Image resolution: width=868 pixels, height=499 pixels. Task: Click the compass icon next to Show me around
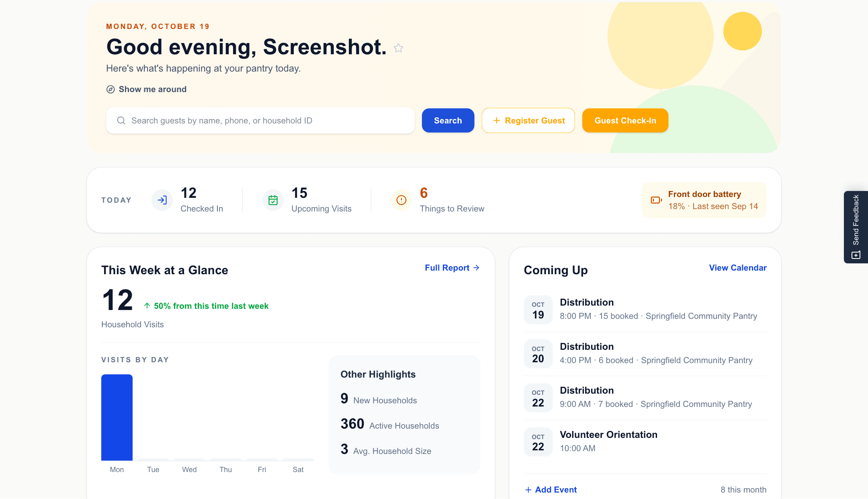[111, 89]
